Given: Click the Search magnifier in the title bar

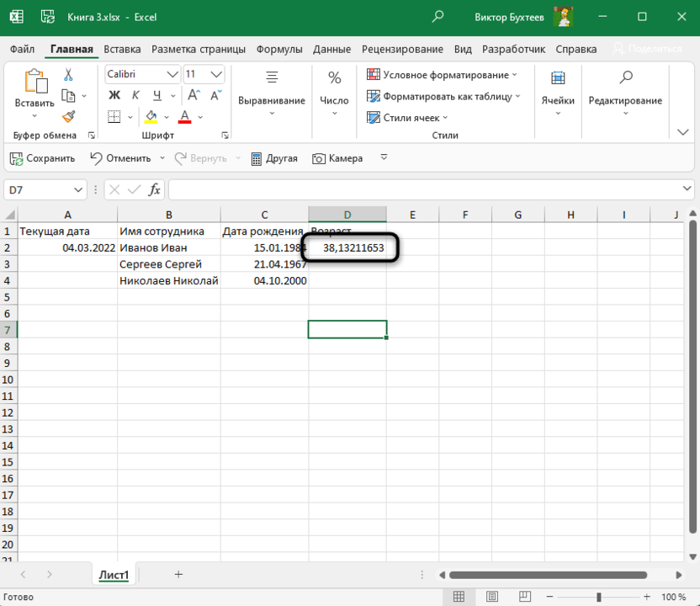Looking at the screenshot, I should click(x=437, y=17).
